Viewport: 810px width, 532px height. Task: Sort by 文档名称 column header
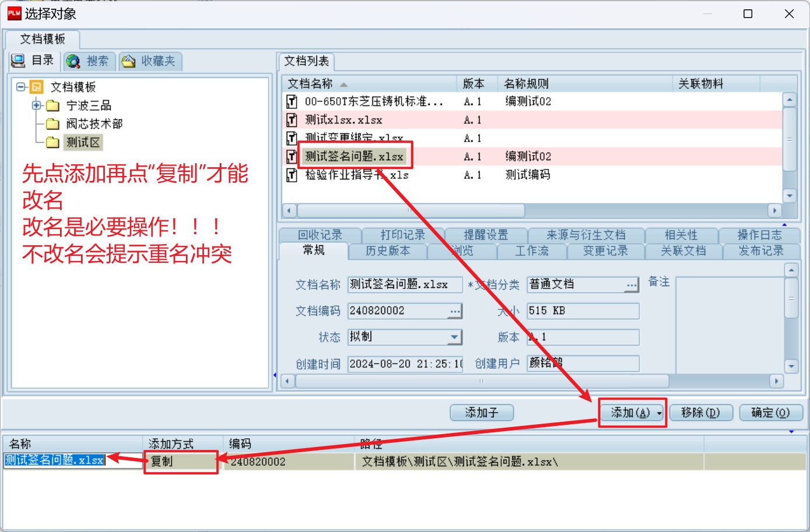click(x=369, y=83)
